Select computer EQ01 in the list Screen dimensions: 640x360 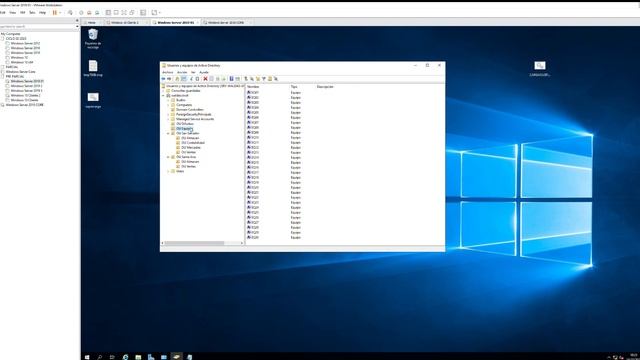[x=253, y=93]
